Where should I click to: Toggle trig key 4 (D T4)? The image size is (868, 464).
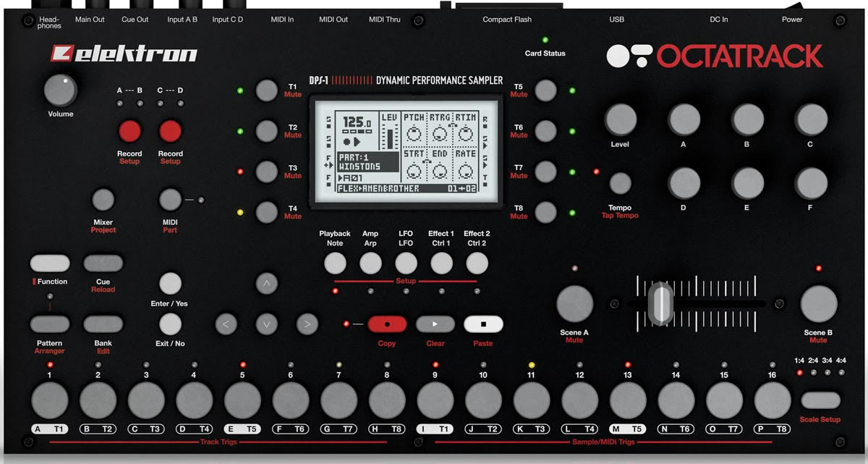(194, 400)
